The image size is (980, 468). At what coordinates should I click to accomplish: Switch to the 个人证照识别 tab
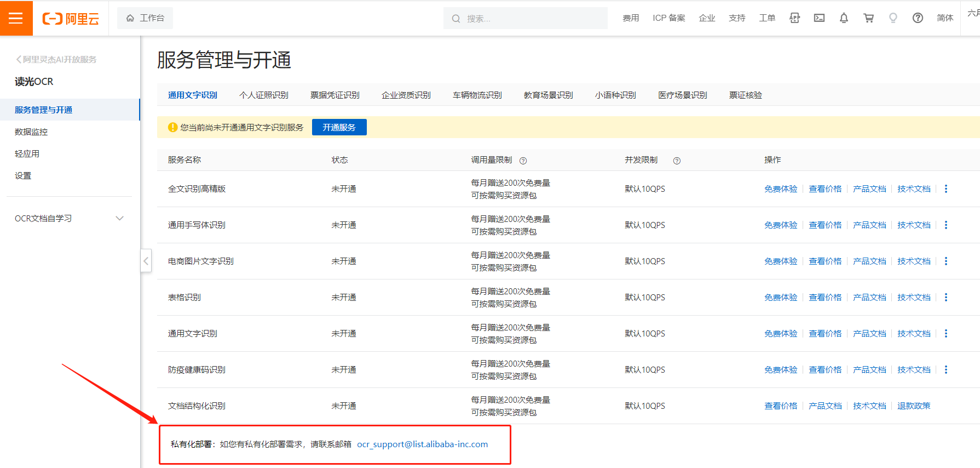264,95
